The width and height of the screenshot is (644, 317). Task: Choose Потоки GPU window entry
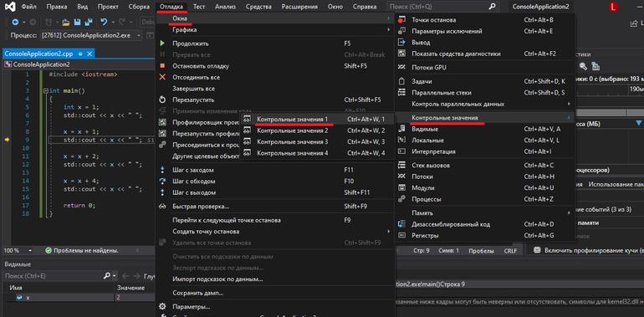(484, 68)
